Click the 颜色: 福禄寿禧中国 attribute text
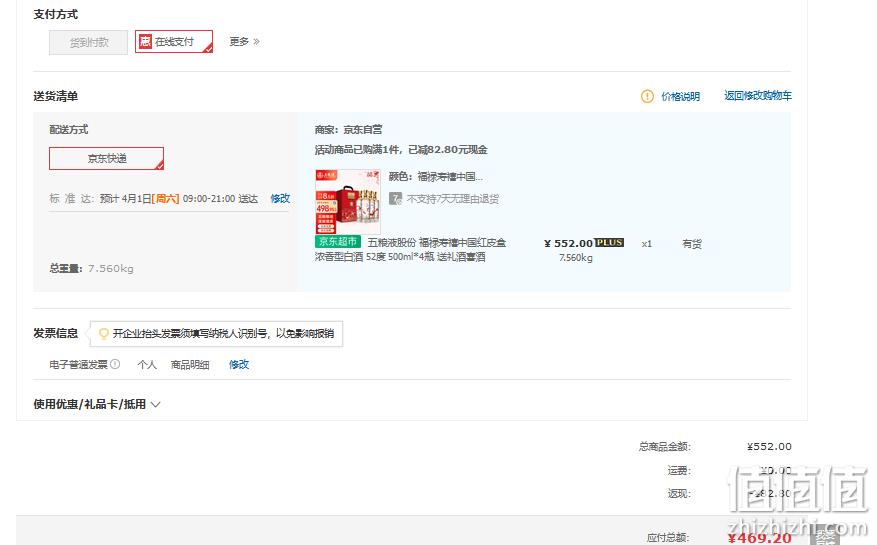The image size is (877, 545). coord(436,177)
